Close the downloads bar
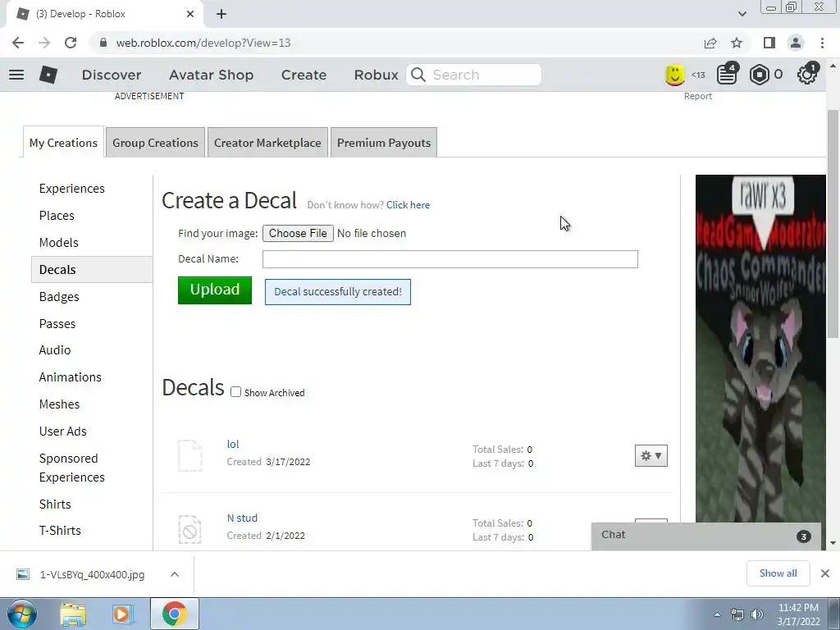 click(x=825, y=573)
